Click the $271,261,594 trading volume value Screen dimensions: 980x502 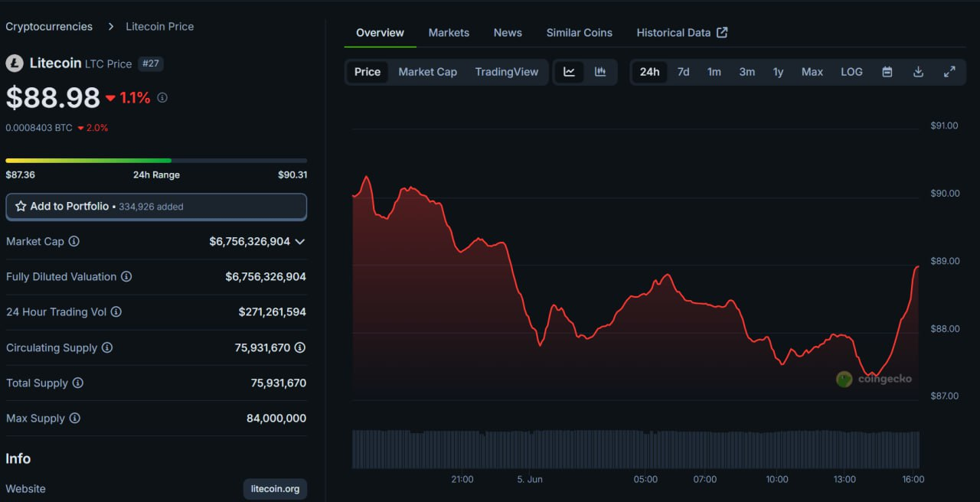click(273, 312)
